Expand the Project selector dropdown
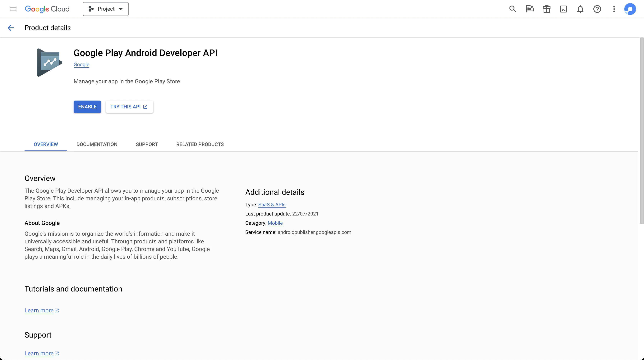 click(106, 9)
